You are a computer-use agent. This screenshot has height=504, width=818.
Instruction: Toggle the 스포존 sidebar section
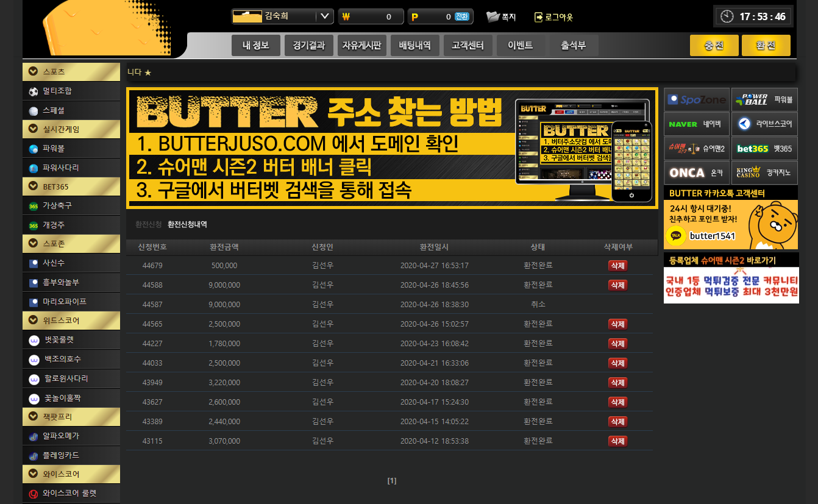(34, 244)
